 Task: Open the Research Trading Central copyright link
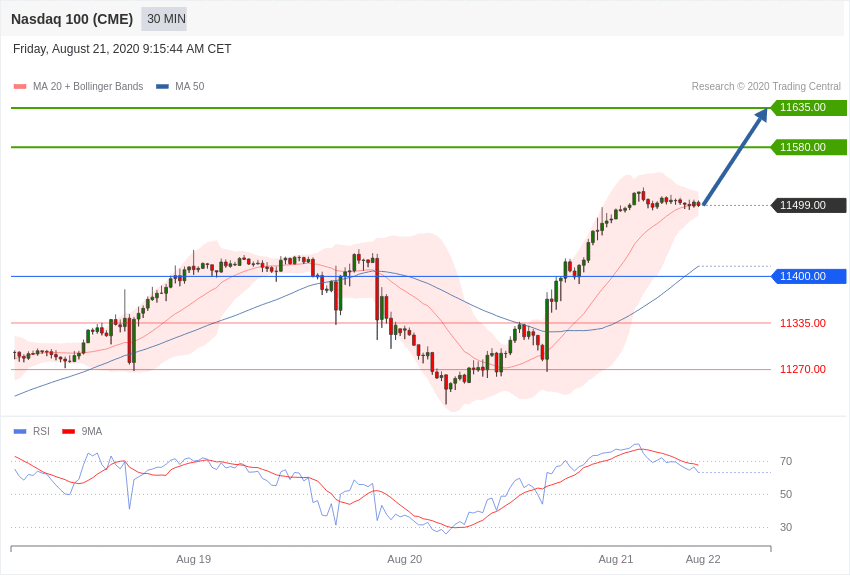pyautogui.click(x=766, y=87)
